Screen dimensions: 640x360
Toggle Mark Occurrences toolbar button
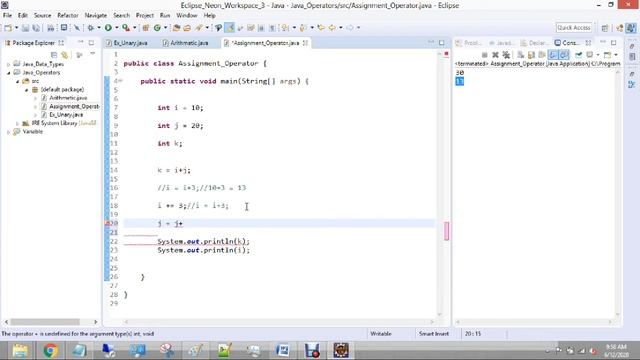[x=230, y=28]
